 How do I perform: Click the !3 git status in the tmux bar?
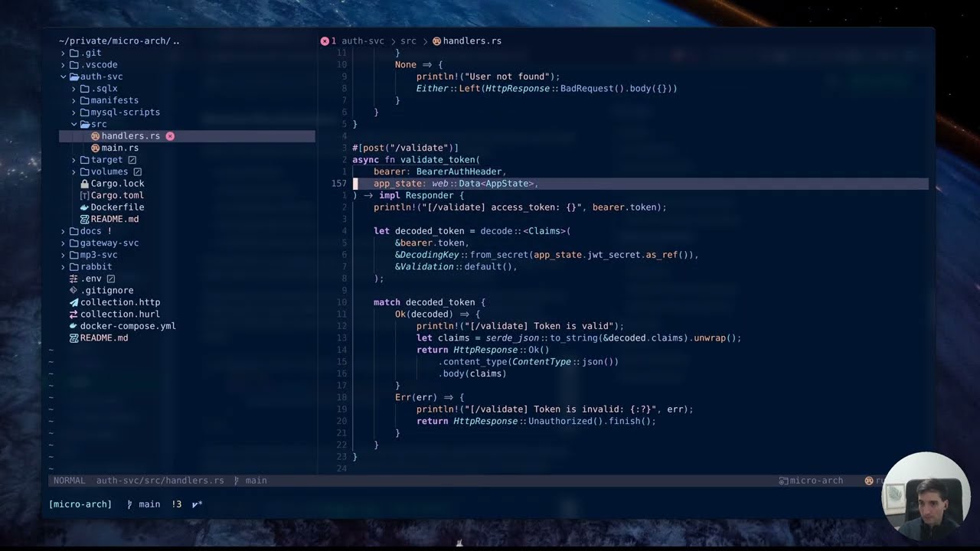coord(177,504)
